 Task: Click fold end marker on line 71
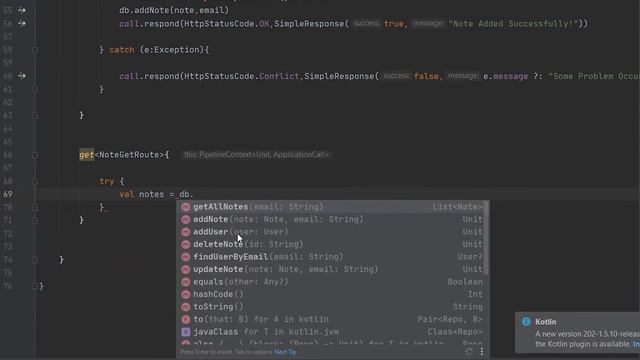(x=35, y=220)
